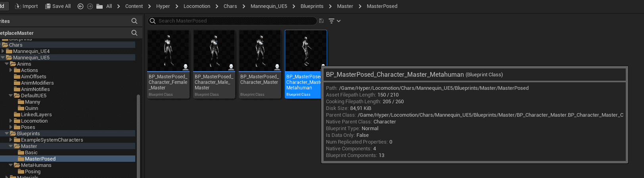Collapse the MetaHumans folder
The width and height of the screenshot is (644, 178).
(11, 165)
